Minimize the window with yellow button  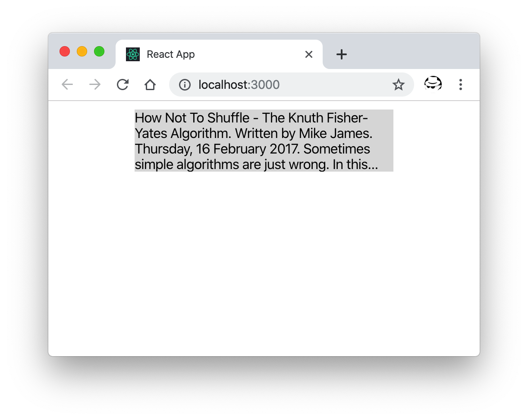[82, 51]
